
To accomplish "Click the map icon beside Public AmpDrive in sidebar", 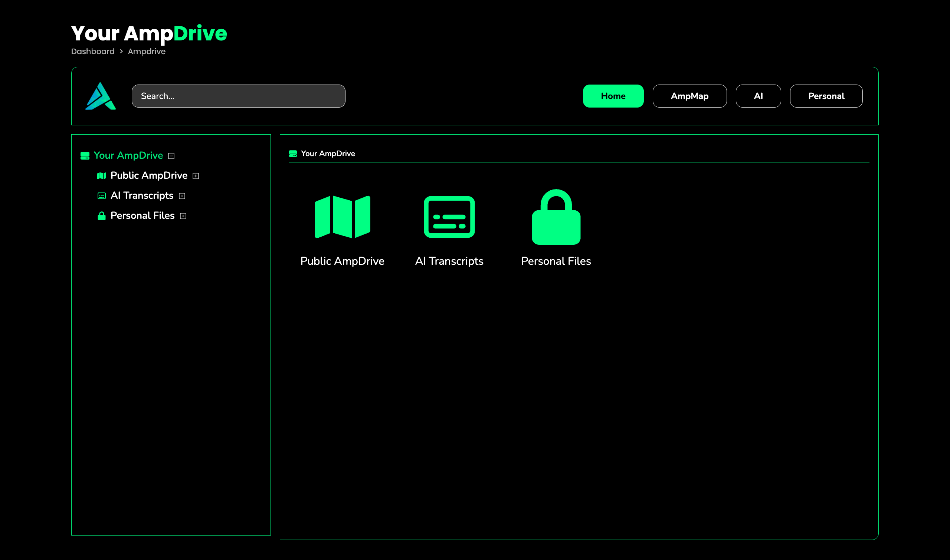I will [102, 176].
